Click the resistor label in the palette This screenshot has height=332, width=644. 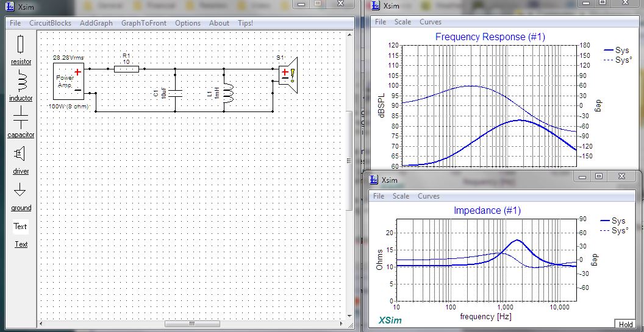(x=21, y=62)
